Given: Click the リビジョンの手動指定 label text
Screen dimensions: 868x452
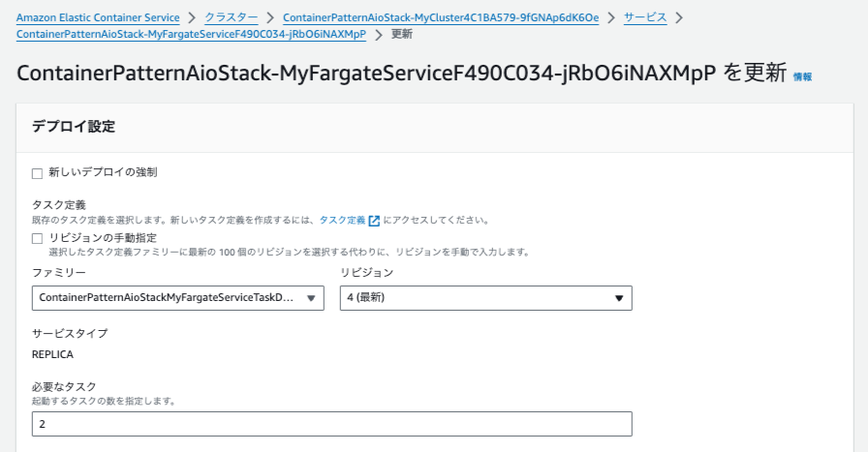Looking at the screenshot, I should (103, 238).
